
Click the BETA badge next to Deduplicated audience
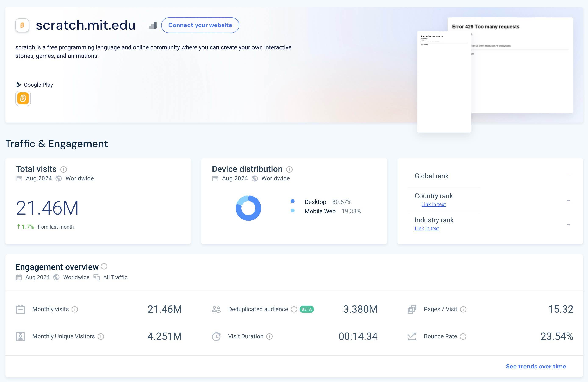(x=306, y=310)
